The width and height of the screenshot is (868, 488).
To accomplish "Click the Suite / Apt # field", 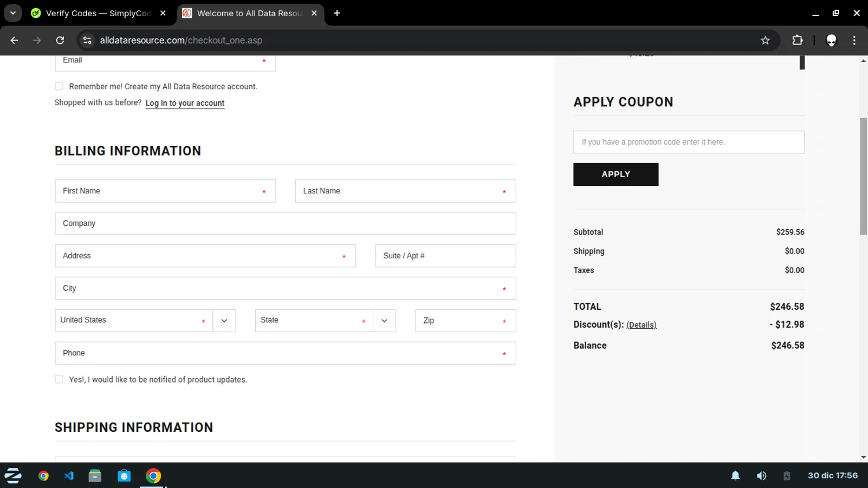I will tap(446, 256).
